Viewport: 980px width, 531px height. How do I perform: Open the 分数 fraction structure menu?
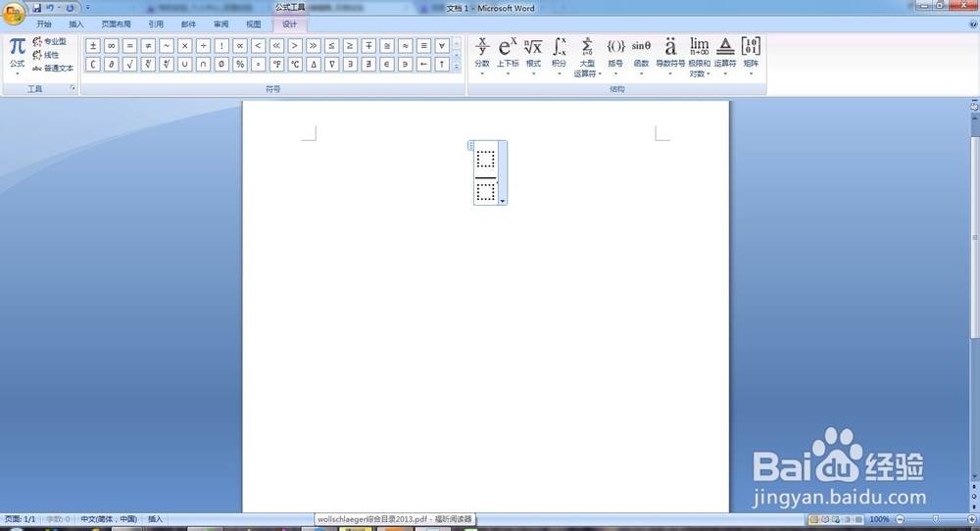pyautogui.click(x=482, y=56)
